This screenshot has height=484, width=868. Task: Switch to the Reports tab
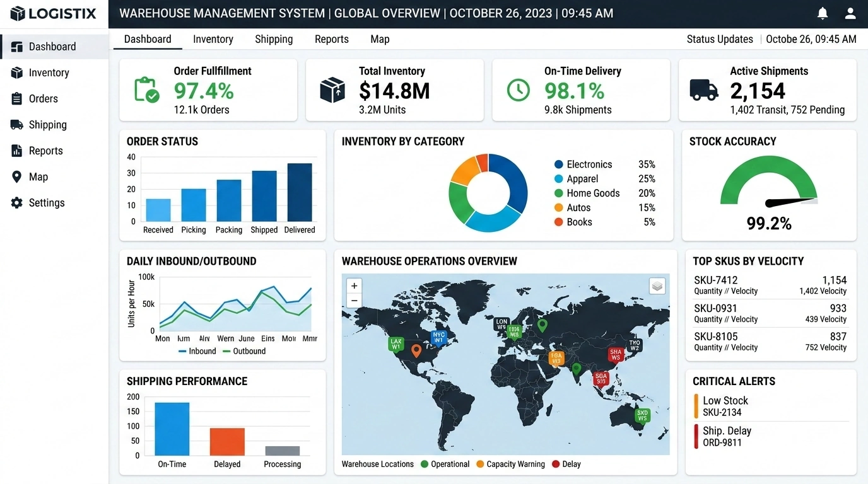coord(331,39)
